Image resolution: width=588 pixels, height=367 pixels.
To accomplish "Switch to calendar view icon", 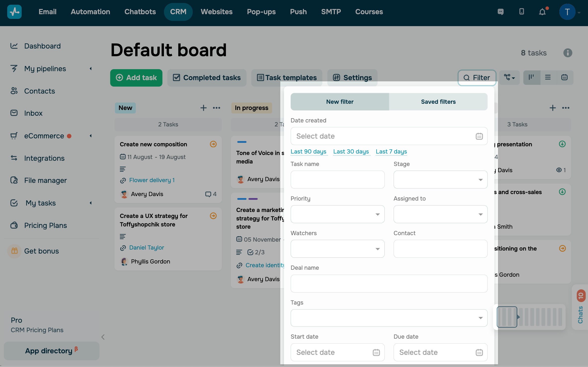I will click(x=564, y=77).
